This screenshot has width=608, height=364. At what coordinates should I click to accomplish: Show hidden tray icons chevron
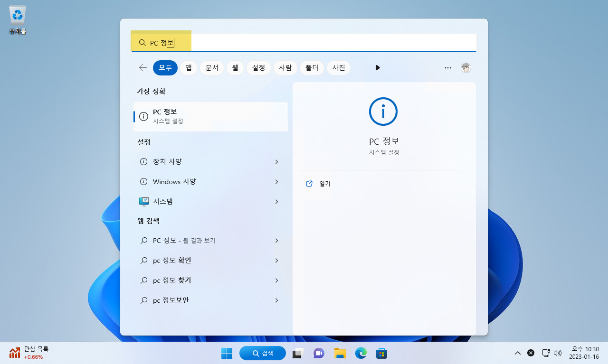pos(518,353)
